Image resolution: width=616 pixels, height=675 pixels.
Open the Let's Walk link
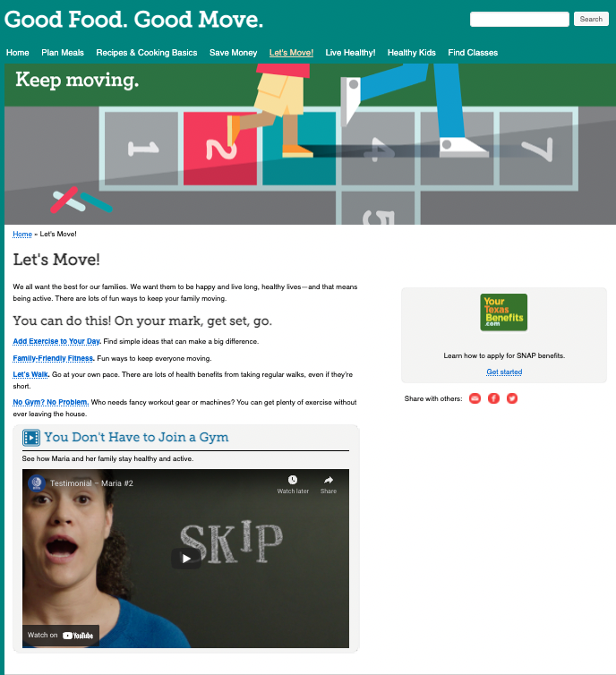(x=30, y=374)
